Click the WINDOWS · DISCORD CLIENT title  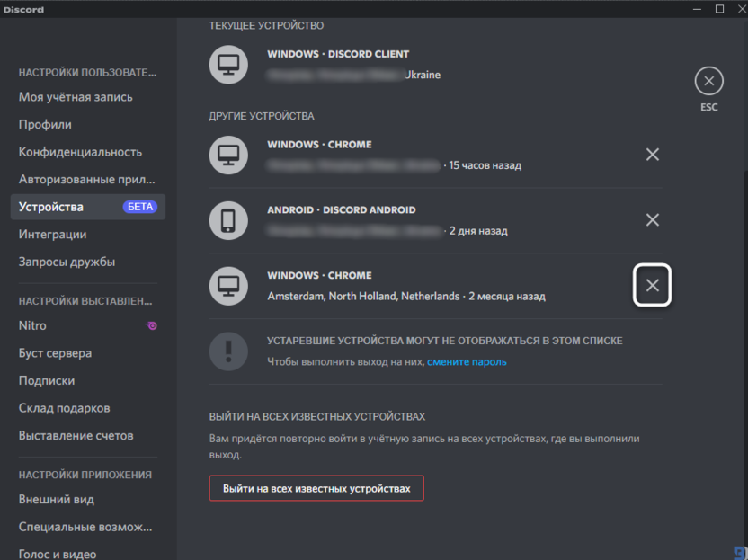pos(338,54)
